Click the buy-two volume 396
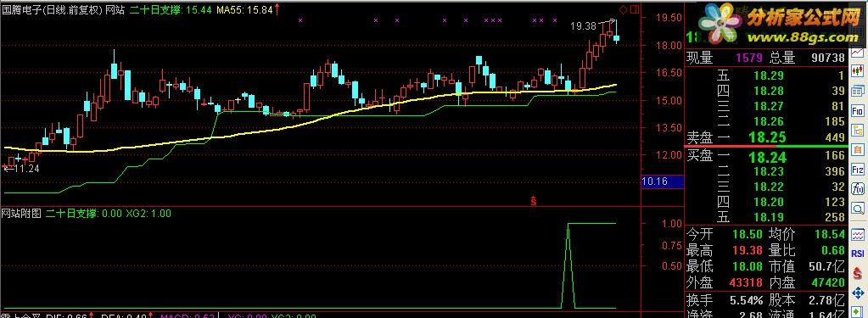The height and width of the screenshot is (318, 868). point(835,172)
